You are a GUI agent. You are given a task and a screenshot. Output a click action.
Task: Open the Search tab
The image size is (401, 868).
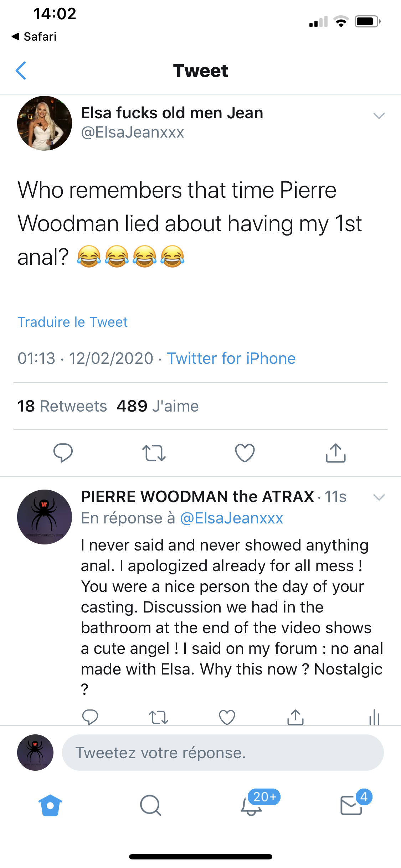coord(150,805)
